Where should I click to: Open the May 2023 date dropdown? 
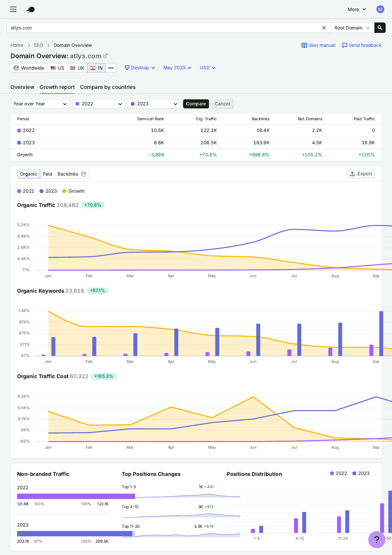point(177,68)
